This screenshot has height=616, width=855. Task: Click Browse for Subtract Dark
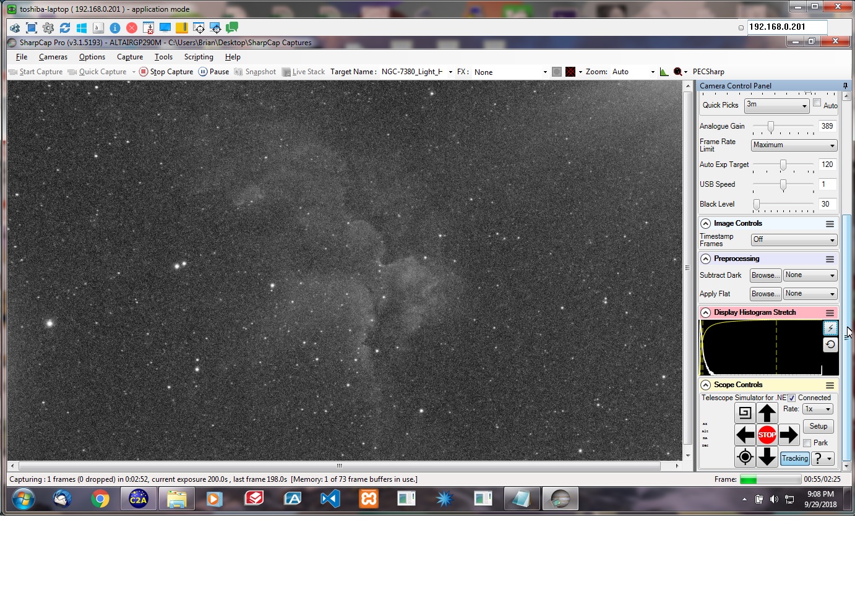(765, 275)
